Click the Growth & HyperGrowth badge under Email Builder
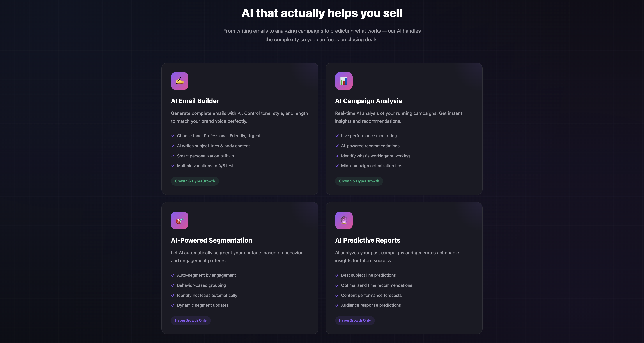Screen dimensions: 644x343 coord(195,181)
